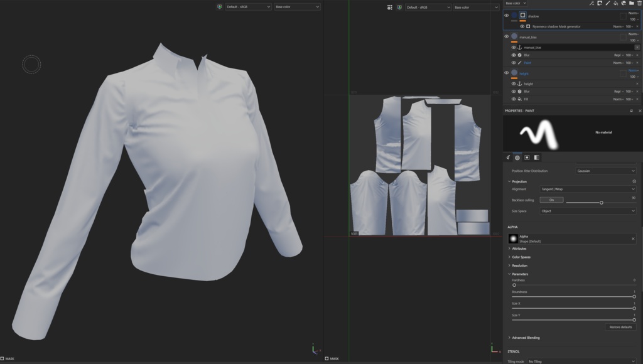Toggle visibility of manual_bias layer
This screenshot has height=364, width=643.
[x=507, y=36]
